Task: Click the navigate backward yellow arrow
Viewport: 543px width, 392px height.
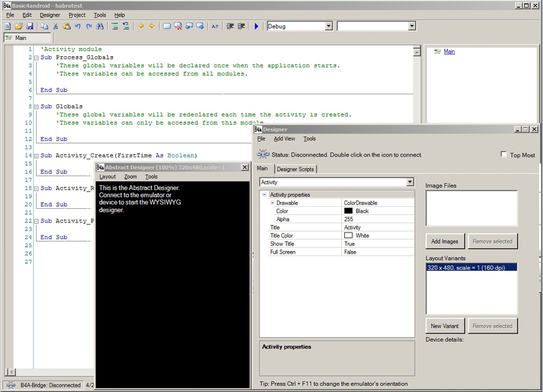Action: (x=141, y=26)
